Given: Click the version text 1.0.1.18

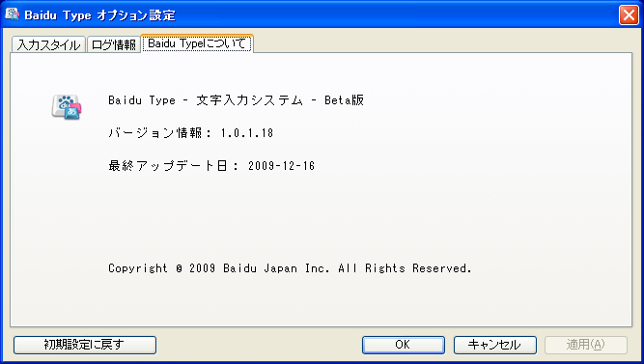Looking at the screenshot, I should pos(247,133).
